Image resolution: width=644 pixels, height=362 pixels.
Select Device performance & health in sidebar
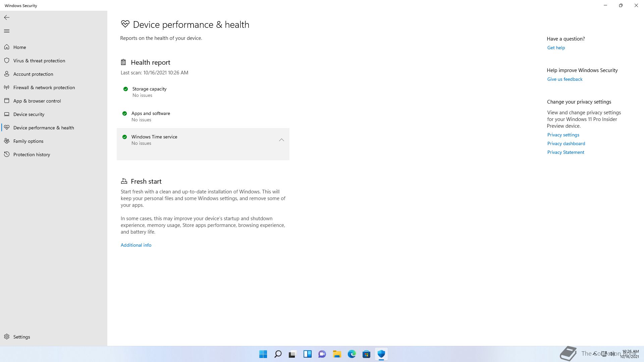tap(54, 128)
